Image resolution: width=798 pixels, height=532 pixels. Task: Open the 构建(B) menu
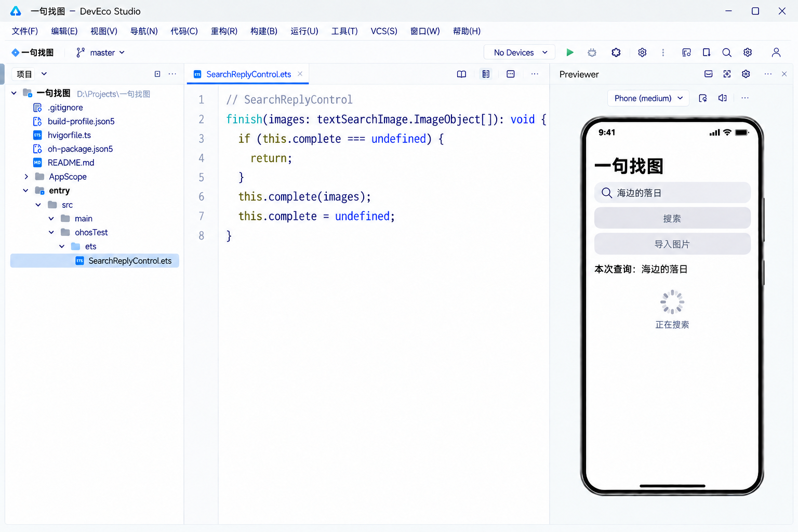pyautogui.click(x=264, y=31)
